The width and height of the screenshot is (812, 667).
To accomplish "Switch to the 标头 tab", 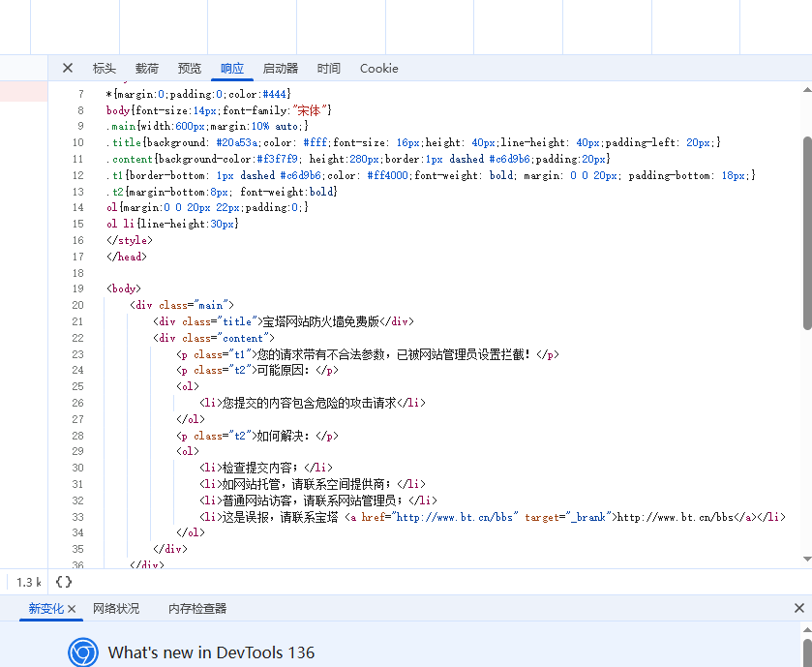I will [104, 69].
